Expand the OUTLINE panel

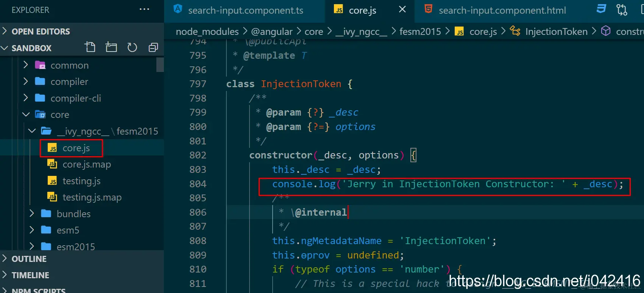pyautogui.click(x=82, y=259)
